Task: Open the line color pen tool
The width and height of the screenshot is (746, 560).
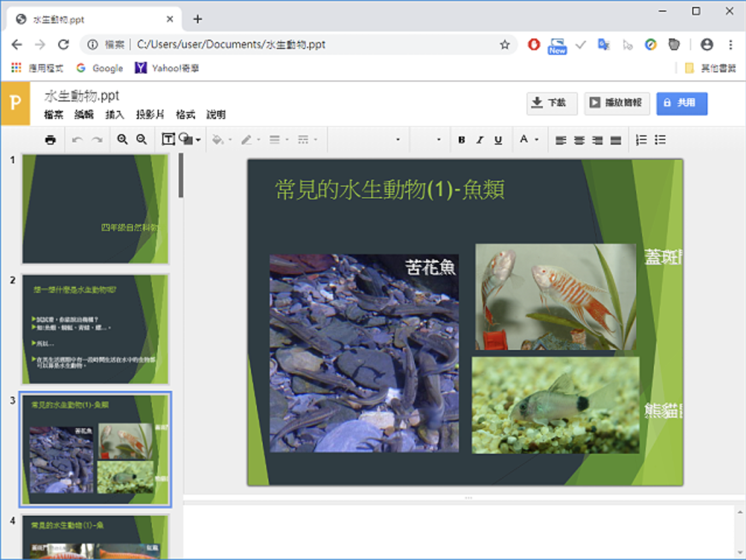Action: 250,139
